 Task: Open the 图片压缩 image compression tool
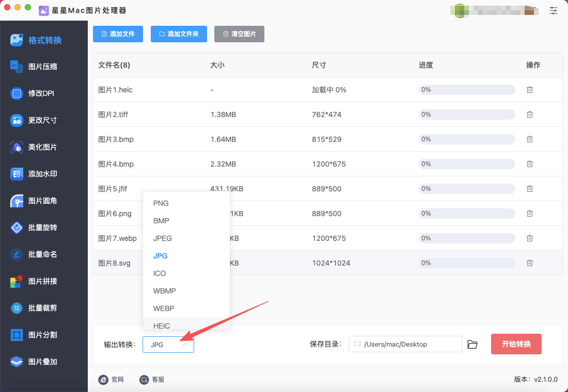34,67
